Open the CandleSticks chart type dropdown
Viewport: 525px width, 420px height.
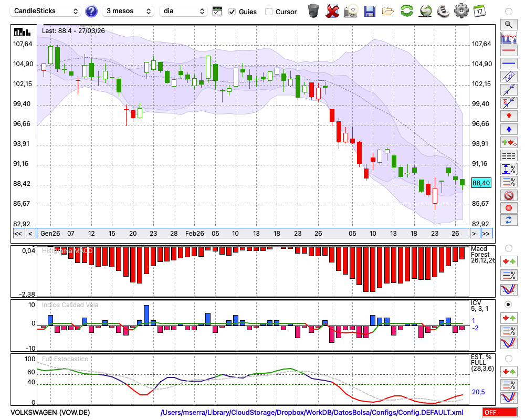pyautogui.click(x=46, y=11)
